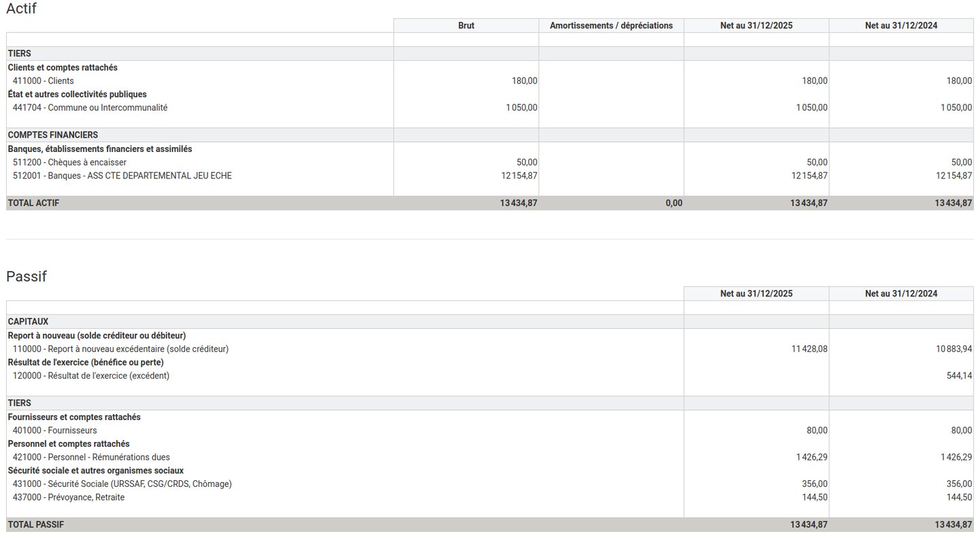
Task: Click the Brut column header
Action: [x=466, y=26]
